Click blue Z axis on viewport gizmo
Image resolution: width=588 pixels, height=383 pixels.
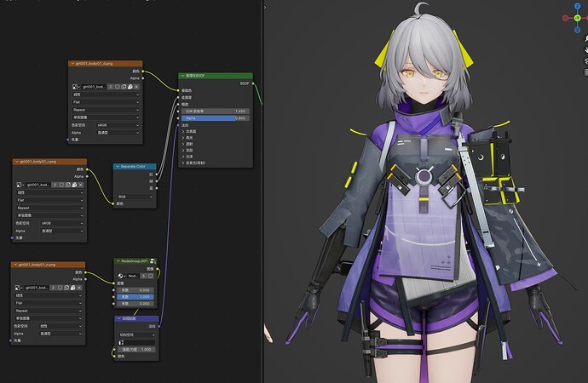pyautogui.click(x=577, y=6)
